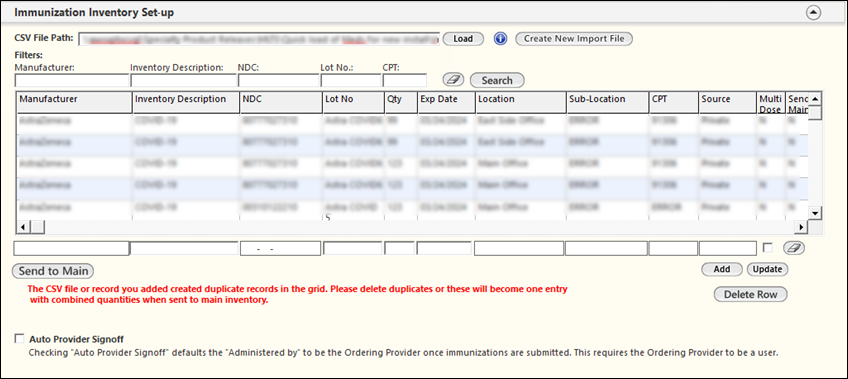Screen dimensions: 848x379
Task: Click the Lot No entry field below grid
Action: click(353, 248)
